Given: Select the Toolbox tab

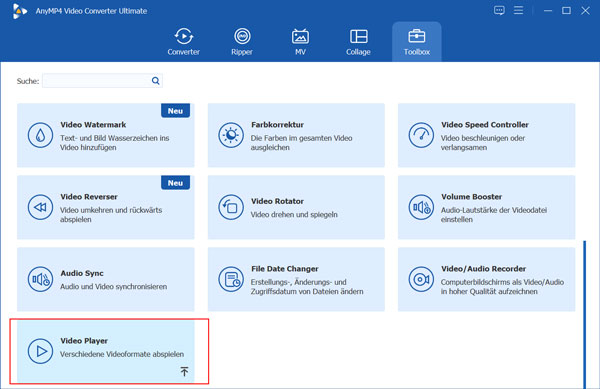Looking at the screenshot, I should coord(417,42).
